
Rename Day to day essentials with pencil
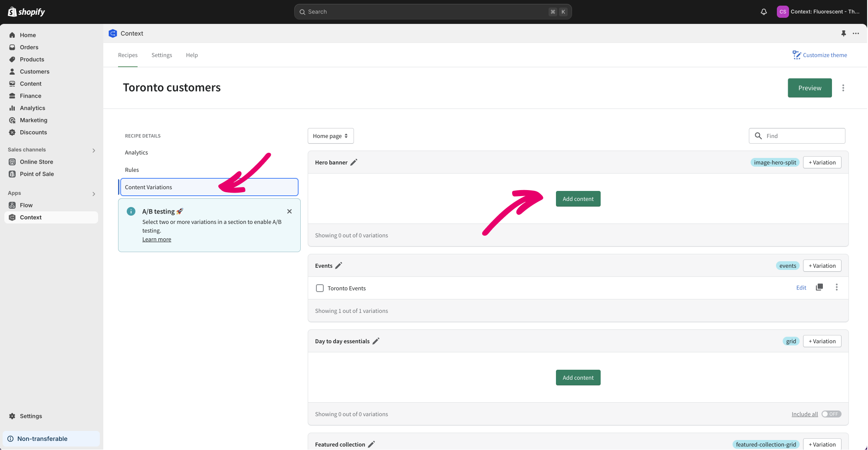click(x=376, y=341)
